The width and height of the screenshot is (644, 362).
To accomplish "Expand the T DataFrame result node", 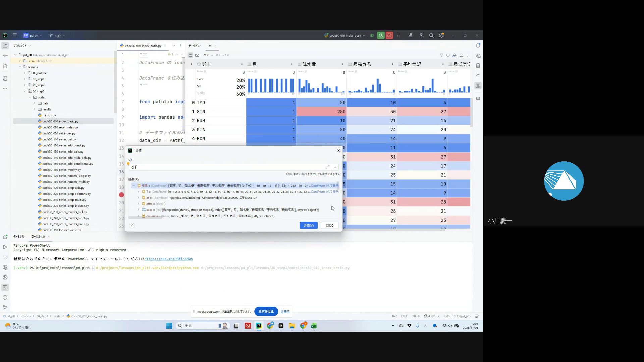I will click(138, 192).
